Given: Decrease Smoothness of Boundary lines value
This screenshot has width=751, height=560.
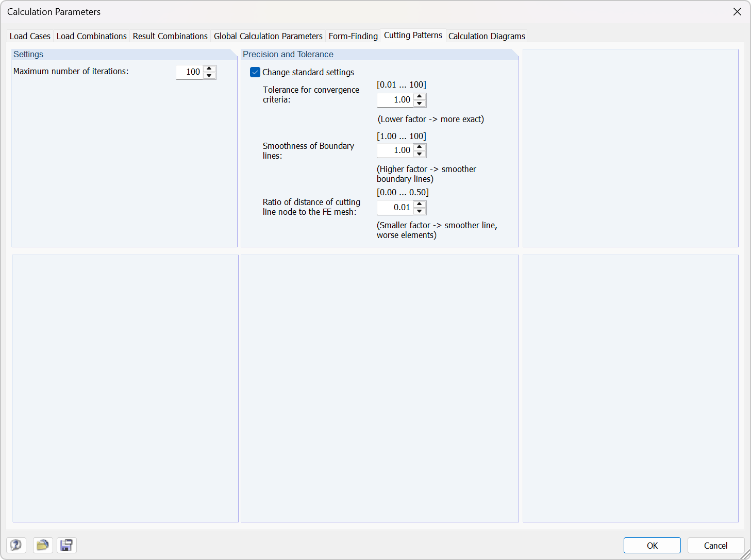Looking at the screenshot, I should [420, 154].
